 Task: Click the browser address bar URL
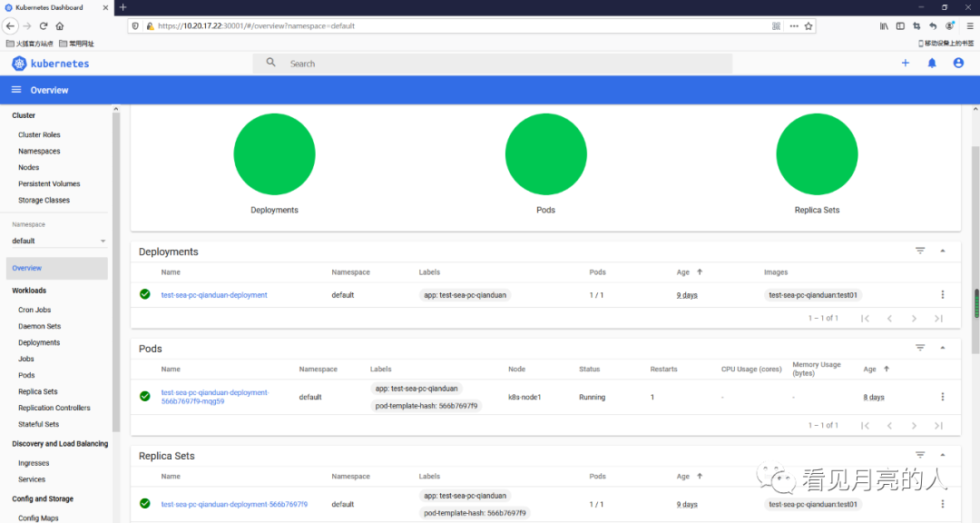256,25
